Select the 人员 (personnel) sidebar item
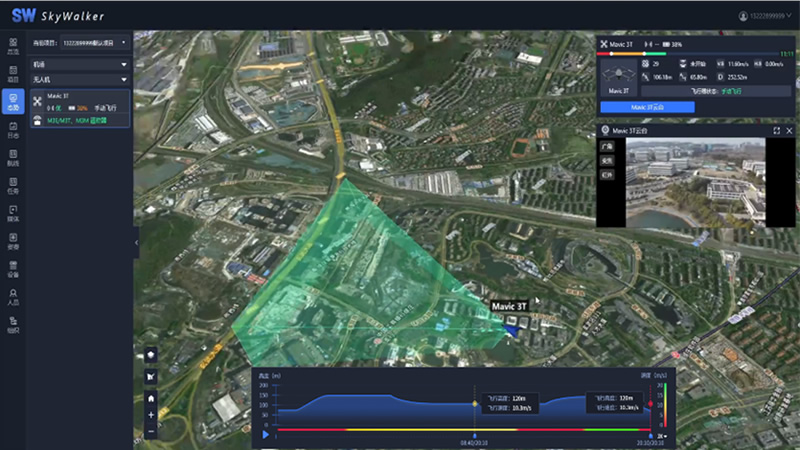The width and height of the screenshot is (800, 450). click(13, 296)
